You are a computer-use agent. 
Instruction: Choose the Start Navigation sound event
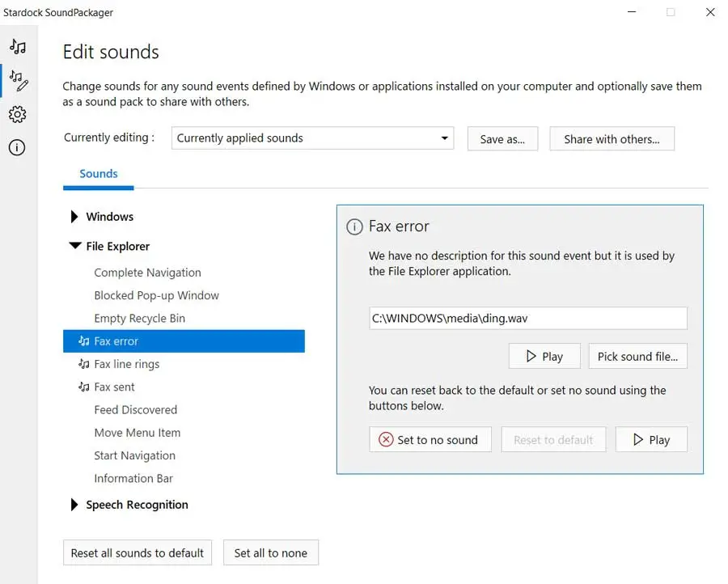[134, 455]
